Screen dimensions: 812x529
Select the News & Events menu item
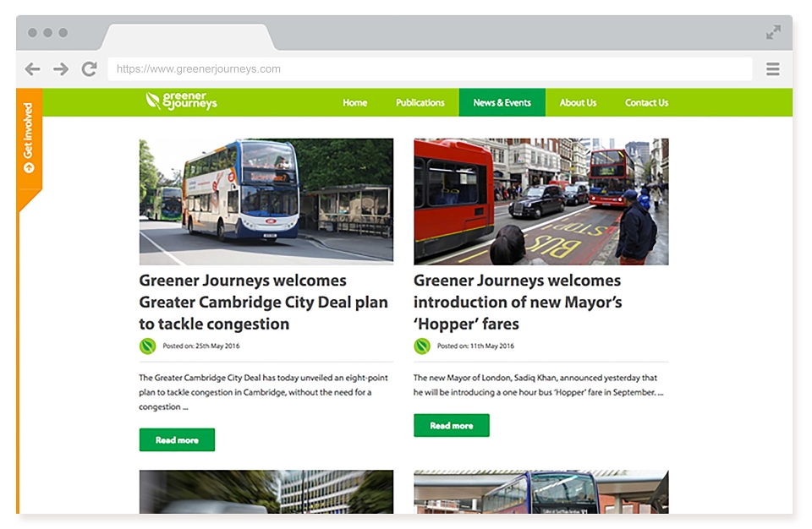[x=502, y=102]
